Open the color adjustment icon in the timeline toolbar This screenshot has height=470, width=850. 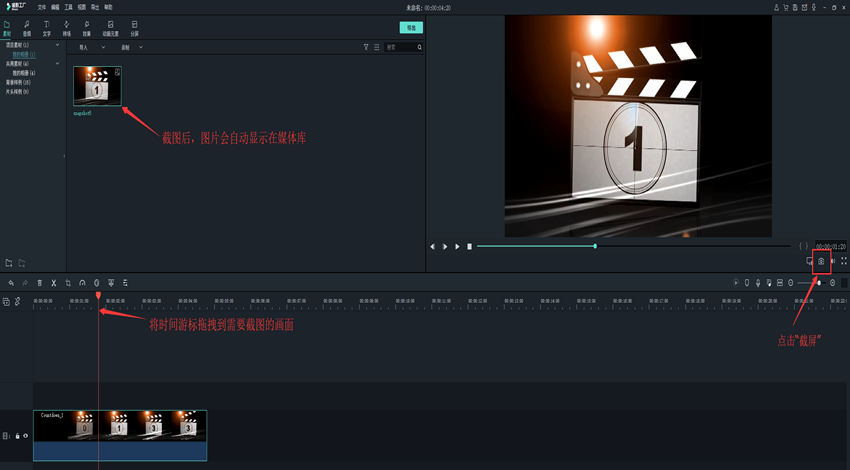tap(96, 283)
